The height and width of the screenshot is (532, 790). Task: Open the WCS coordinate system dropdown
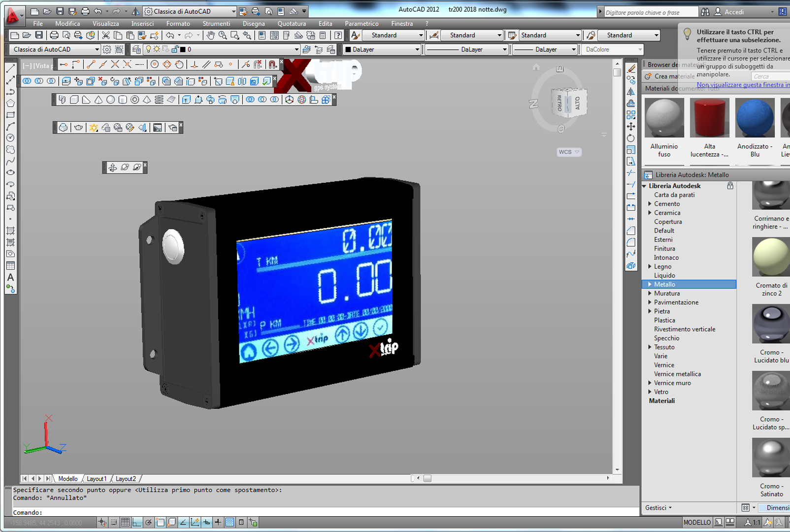(x=569, y=152)
